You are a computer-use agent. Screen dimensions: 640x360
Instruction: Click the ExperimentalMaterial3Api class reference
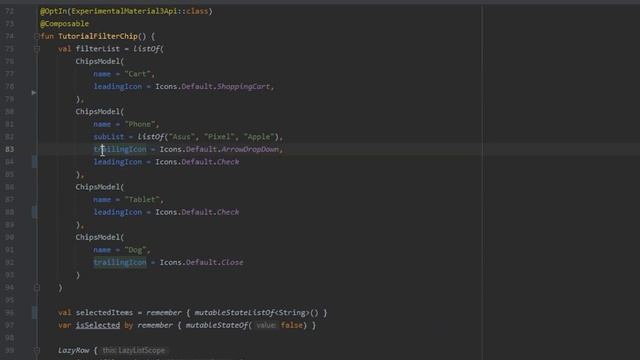(124, 11)
